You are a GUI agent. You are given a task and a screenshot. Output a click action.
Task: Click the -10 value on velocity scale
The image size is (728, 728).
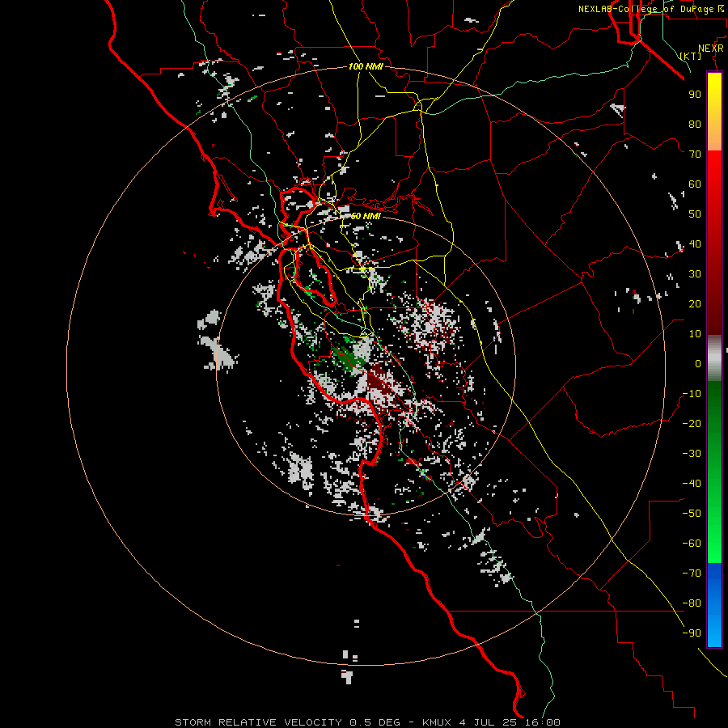pos(692,394)
